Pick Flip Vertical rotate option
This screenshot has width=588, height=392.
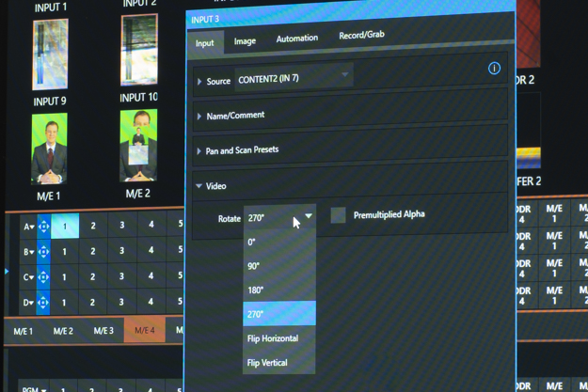click(267, 363)
